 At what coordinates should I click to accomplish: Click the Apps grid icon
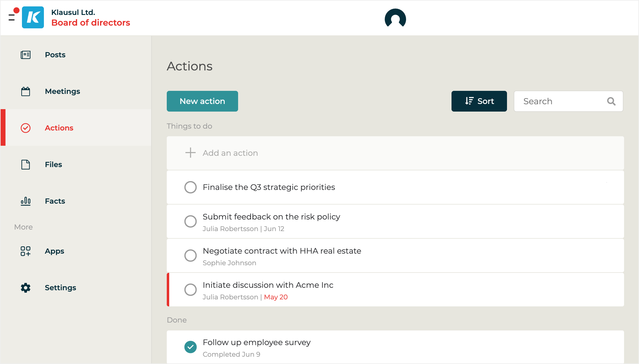click(x=26, y=251)
